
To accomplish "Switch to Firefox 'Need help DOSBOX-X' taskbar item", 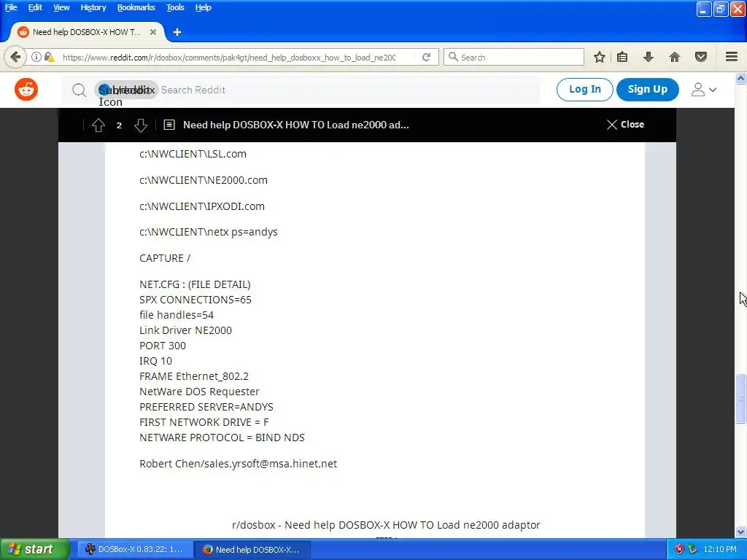I will tap(252, 549).
